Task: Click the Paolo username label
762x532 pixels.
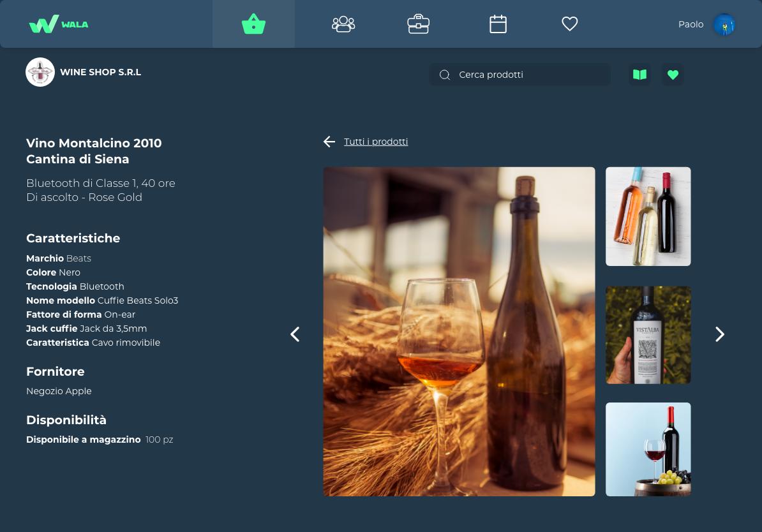Action: pos(691,24)
